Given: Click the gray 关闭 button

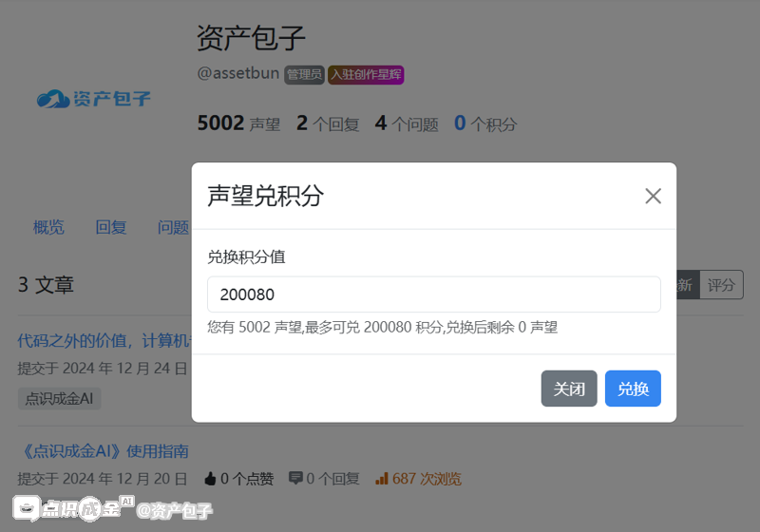Looking at the screenshot, I should (x=569, y=389).
